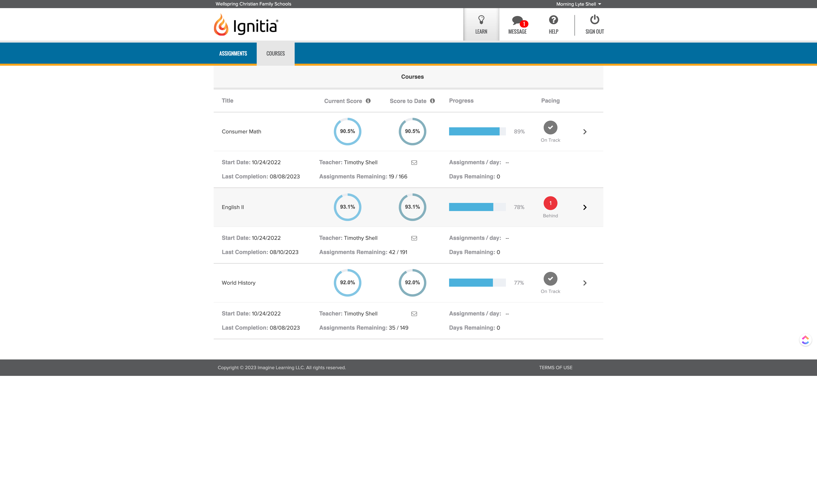
Task: Click the Sign Out power icon
Action: pos(594,25)
